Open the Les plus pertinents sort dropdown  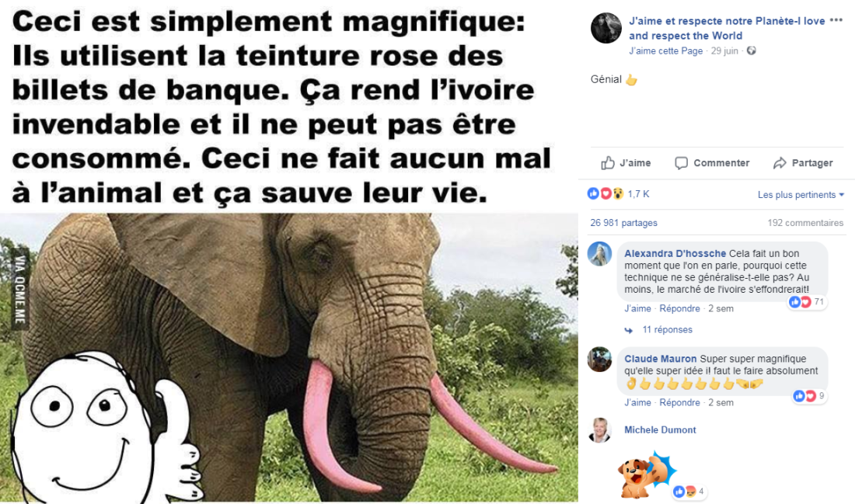click(x=801, y=194)
